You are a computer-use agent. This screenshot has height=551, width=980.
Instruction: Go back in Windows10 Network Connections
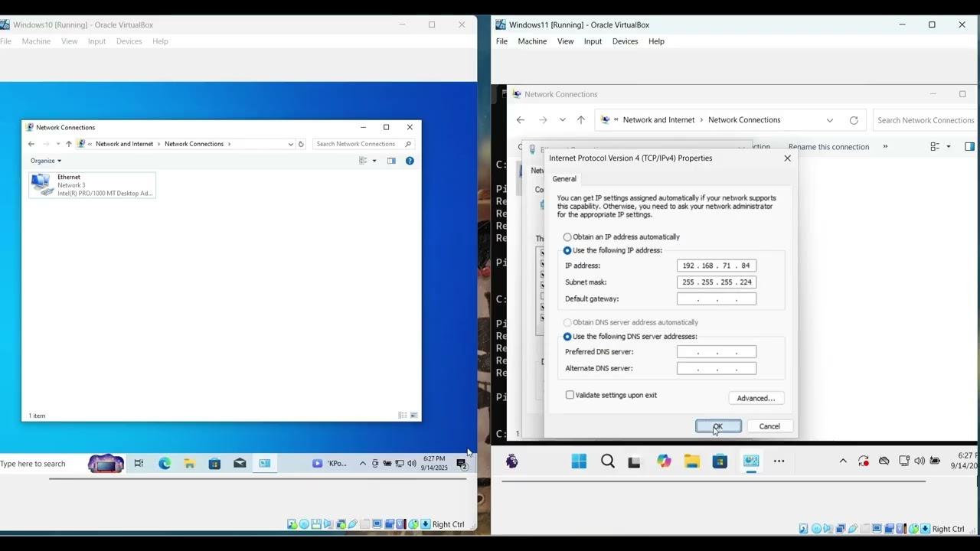tap(31, 144)
